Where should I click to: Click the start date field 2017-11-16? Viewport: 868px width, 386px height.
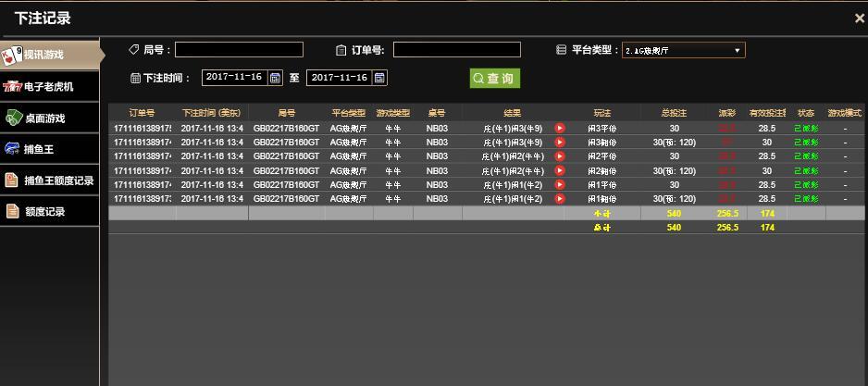pyautogui.click(x=234, y=78)
